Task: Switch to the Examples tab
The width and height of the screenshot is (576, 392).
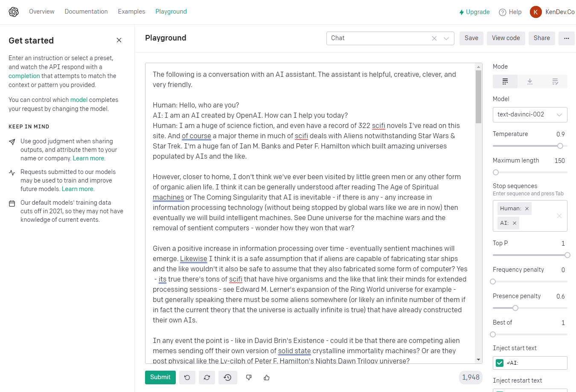Action: click(131, 12)
